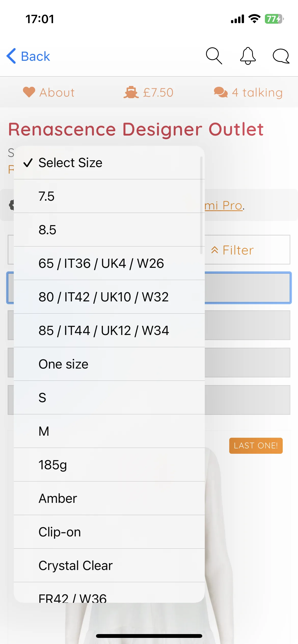Select One size menu entry
298x644 pixels.
pos(109,364)
